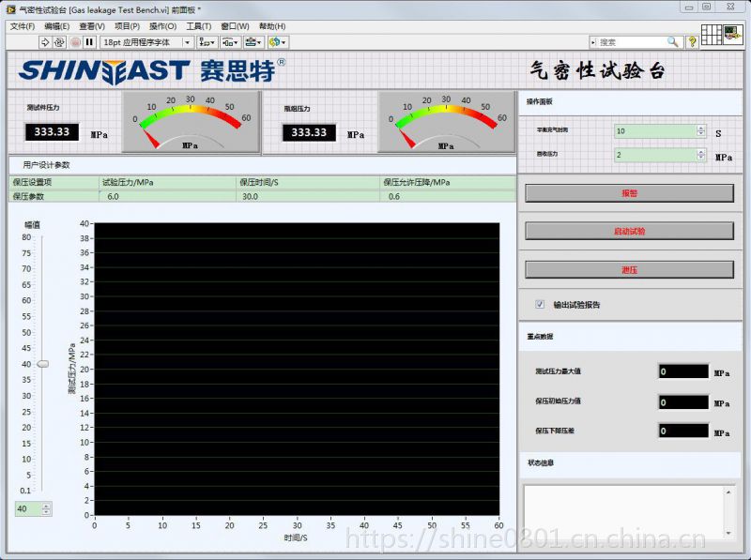Click the 保压允许压降/MPa column header

[x=448, y=182]
